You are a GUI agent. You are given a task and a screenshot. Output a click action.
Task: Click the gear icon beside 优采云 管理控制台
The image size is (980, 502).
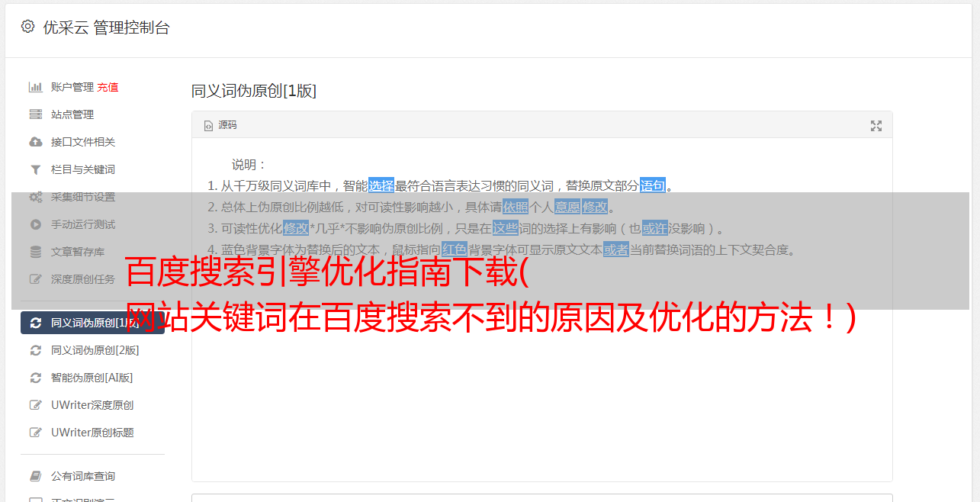pos(28,27)
